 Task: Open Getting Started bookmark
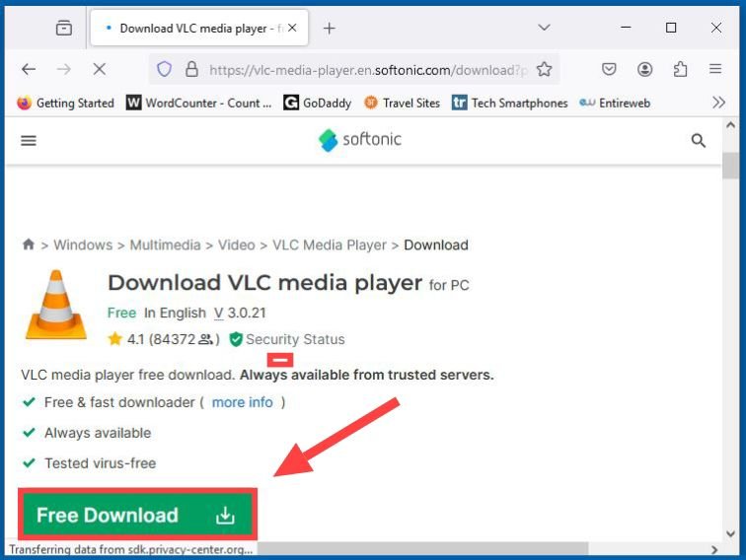tap(66, 103)
